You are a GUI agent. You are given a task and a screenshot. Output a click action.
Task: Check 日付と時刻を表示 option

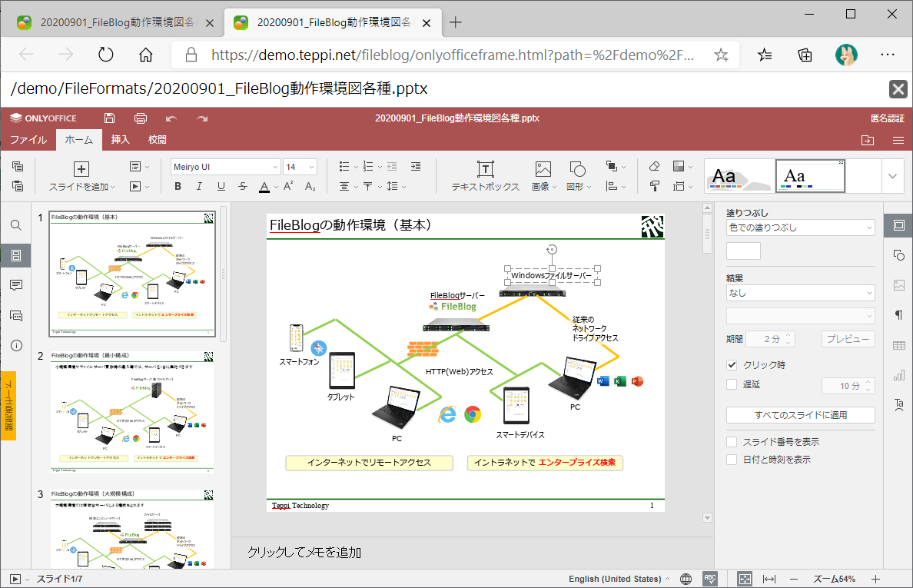pos(732,460)
